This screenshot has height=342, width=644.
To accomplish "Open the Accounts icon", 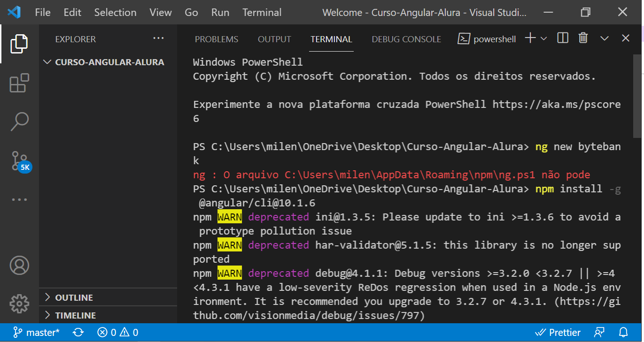I will (x=19, y=265).
